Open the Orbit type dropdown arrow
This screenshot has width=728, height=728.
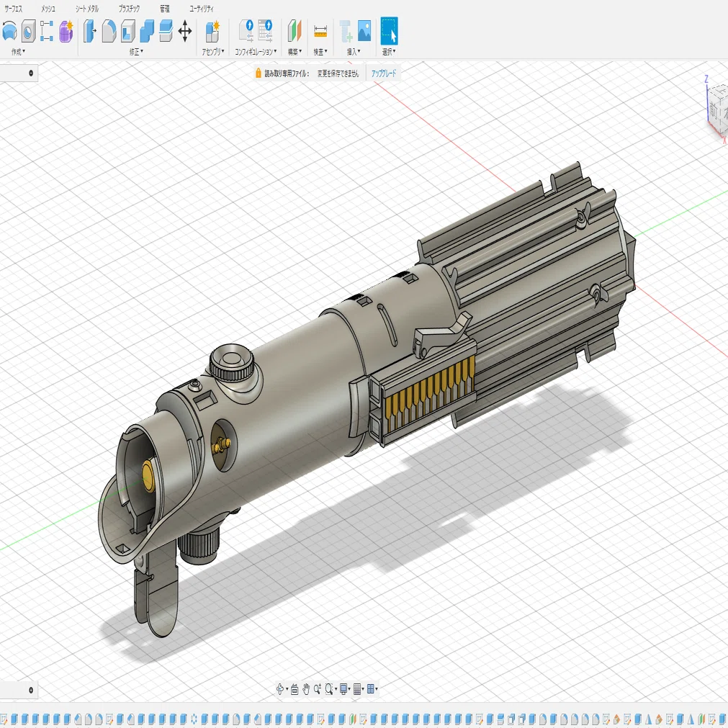287,689
